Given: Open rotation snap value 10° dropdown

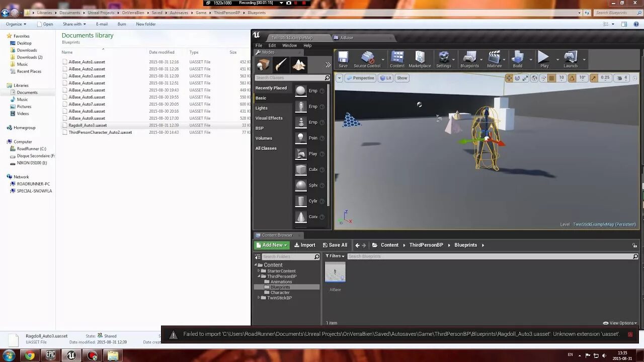Looking at the screenshot, I should (583, 78).
